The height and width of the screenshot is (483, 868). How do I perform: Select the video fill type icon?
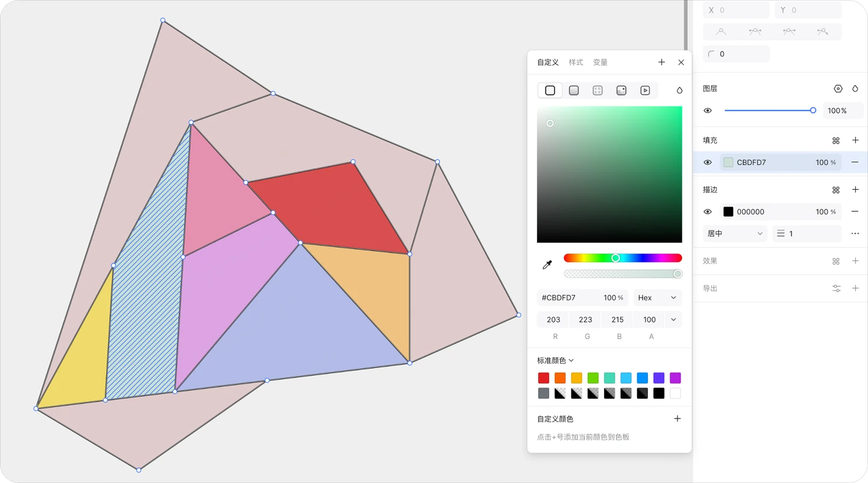pyautogui.click(x=645, y=90)
